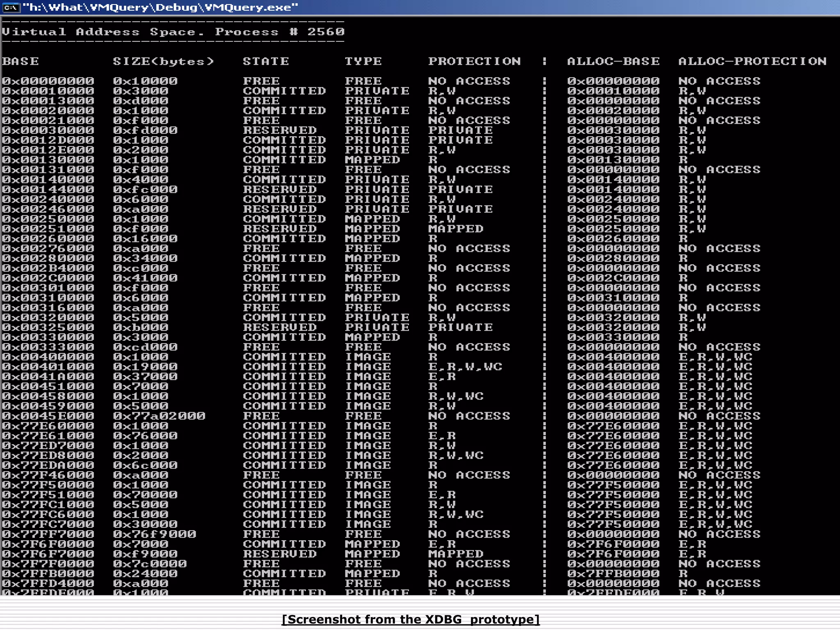
Task: Click the BASE column header
Action: pyautogui.click(x=21, y=62)
